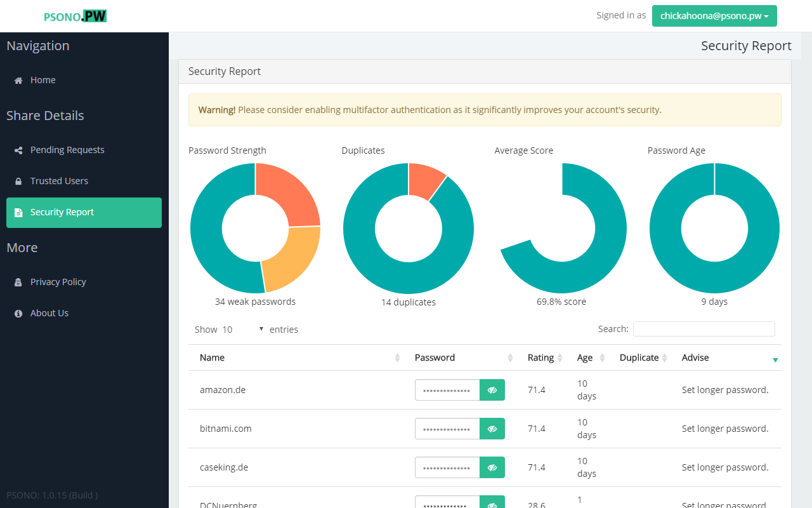812x508 pixels.
Task: Reveal the caseking.de password with eye button
Action: point(492,467)
